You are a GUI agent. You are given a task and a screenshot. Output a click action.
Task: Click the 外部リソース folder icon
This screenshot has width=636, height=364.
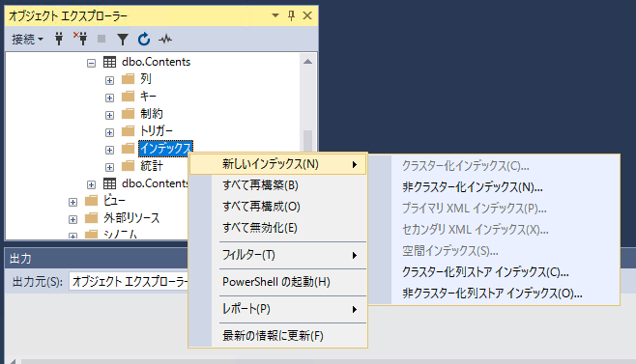[92, 217]
